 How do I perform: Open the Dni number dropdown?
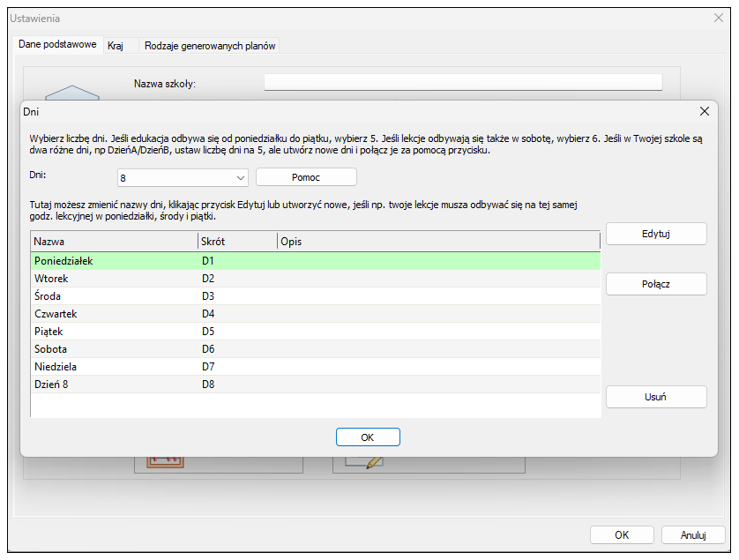pyautogui.click(x=183, y=177)
